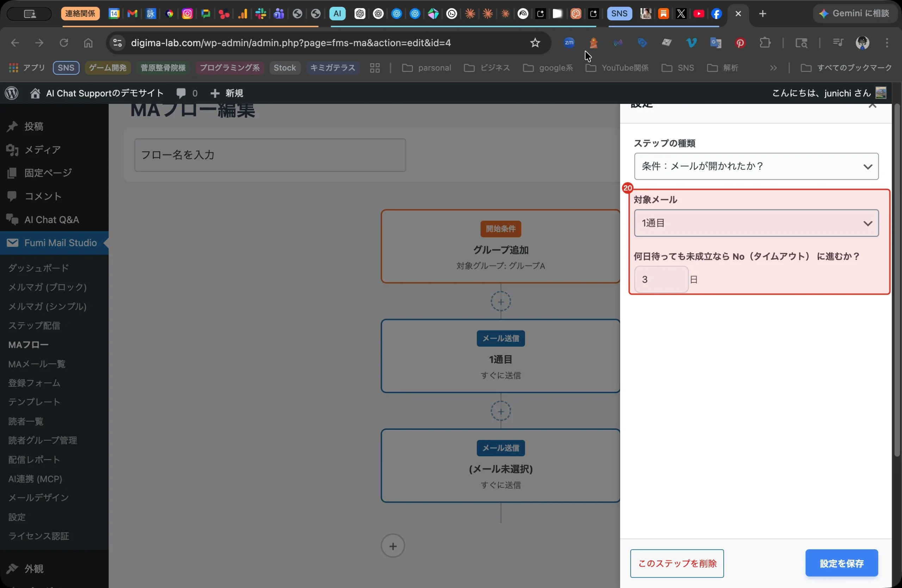Go to ライセンス認証 submenu
Image resolution: width=902 pixels, height=588 pixels.
(39, 536)
